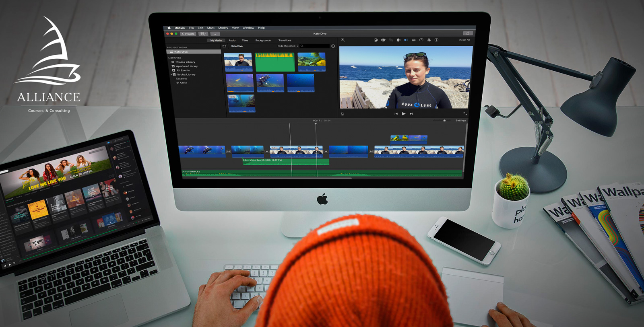Open the speed speedometer tool
This screenshot has height=327, width=644.
pyautogui.click(x=421, y=40)
